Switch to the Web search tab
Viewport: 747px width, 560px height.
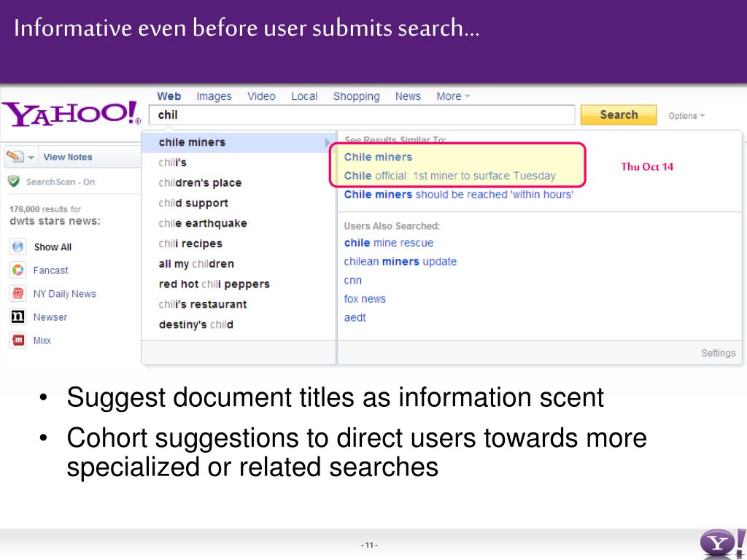(x=169, y=96)
